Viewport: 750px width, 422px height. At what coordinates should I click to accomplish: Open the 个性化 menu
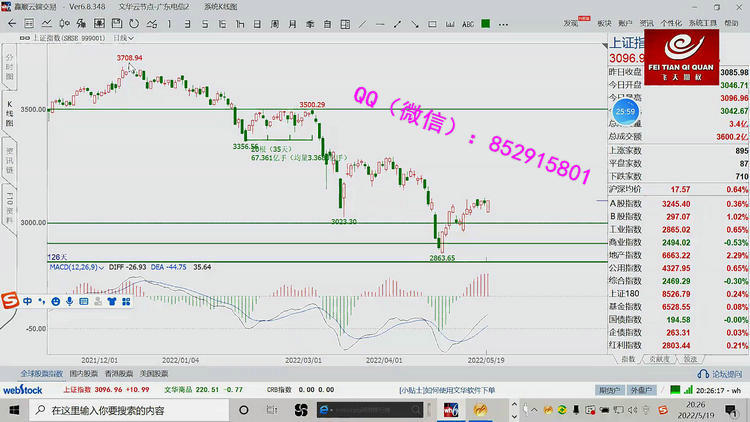(671, 21)
